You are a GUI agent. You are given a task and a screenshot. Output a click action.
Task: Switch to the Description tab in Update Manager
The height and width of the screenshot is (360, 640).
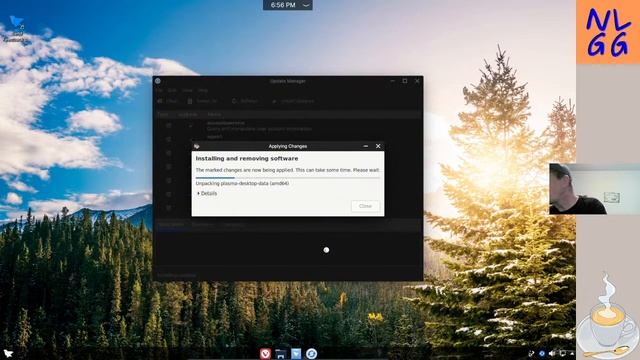pos(171,224)
